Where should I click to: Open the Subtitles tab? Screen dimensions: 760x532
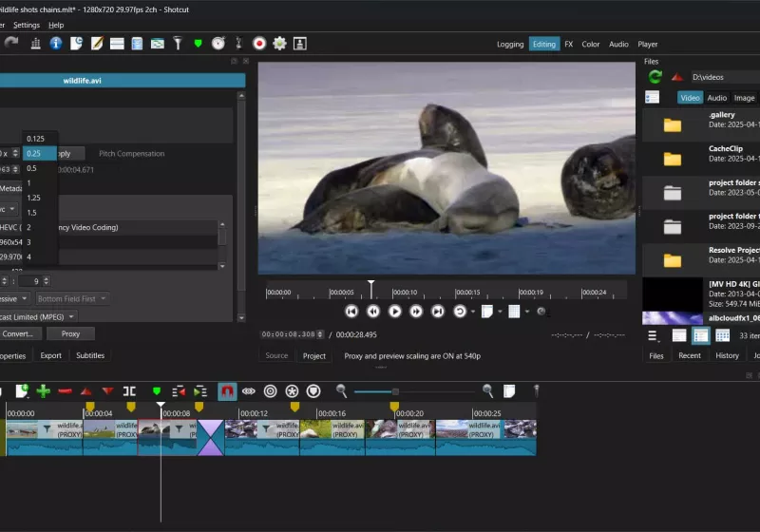[90, 355]
